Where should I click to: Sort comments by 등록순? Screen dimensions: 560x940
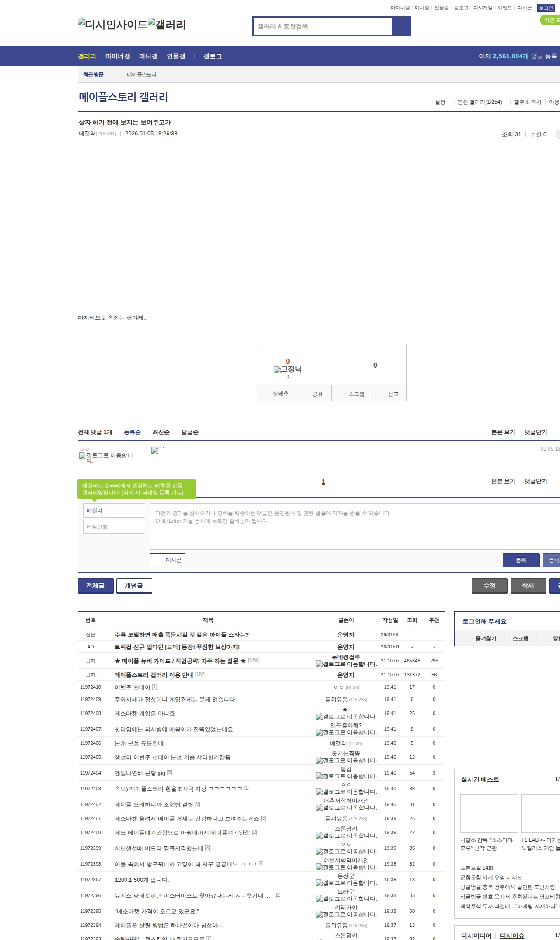coord(132,432)
